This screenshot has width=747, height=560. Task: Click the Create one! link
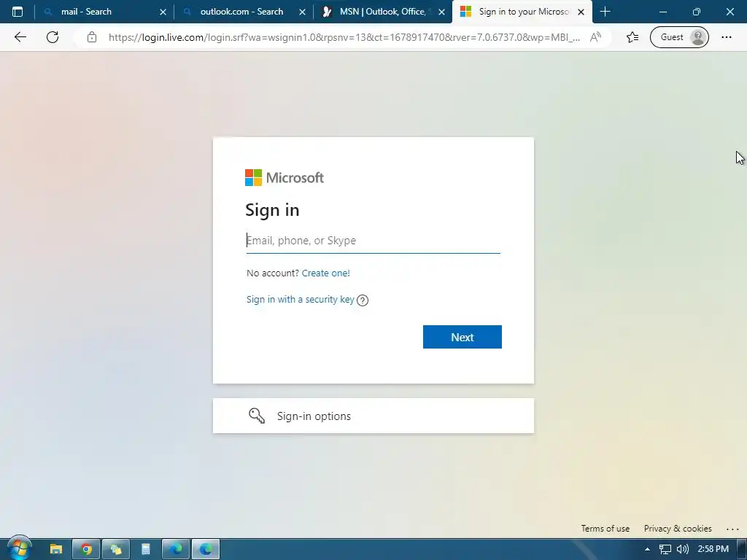point(326,273)
